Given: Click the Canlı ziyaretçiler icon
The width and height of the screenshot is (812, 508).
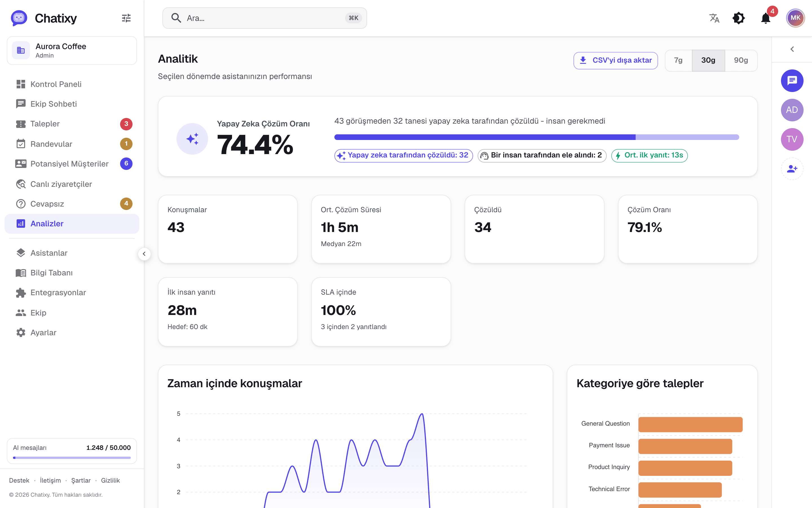Looking at the screenshot, I should [x=21, y=184].
